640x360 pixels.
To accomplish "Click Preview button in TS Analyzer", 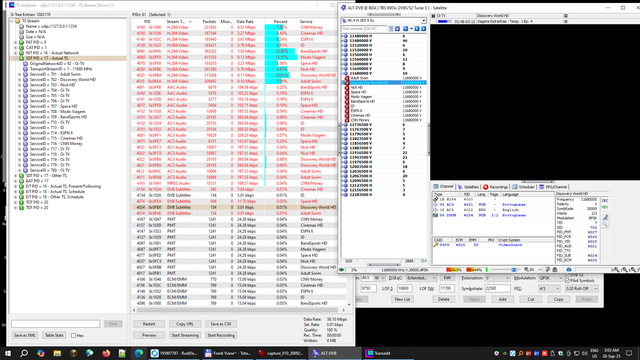I will pos(149,335).
